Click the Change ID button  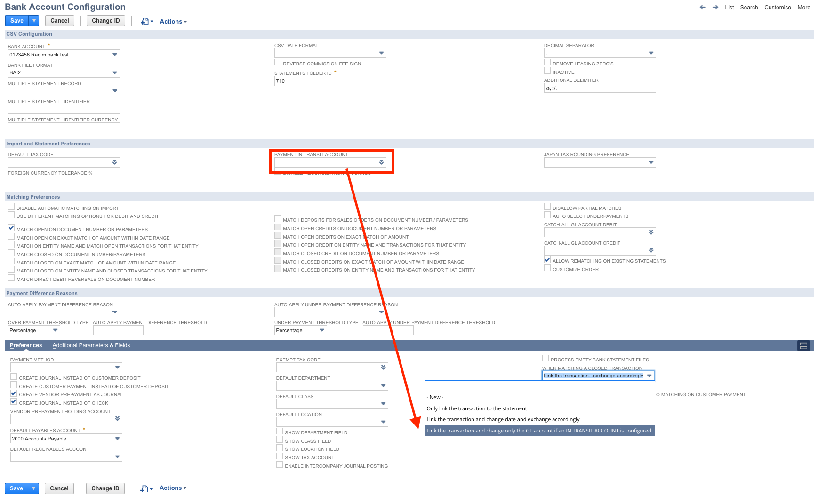coord(105,20)
